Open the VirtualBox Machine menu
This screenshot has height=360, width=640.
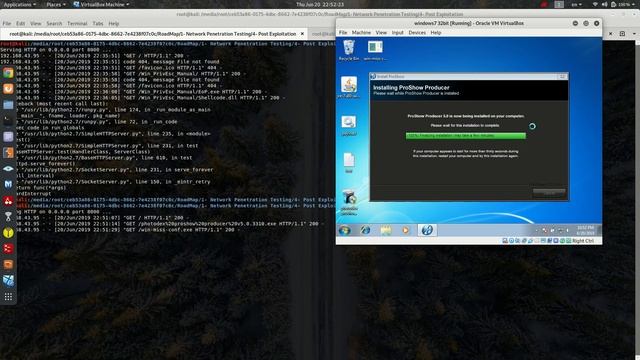(x=361, y=33)
